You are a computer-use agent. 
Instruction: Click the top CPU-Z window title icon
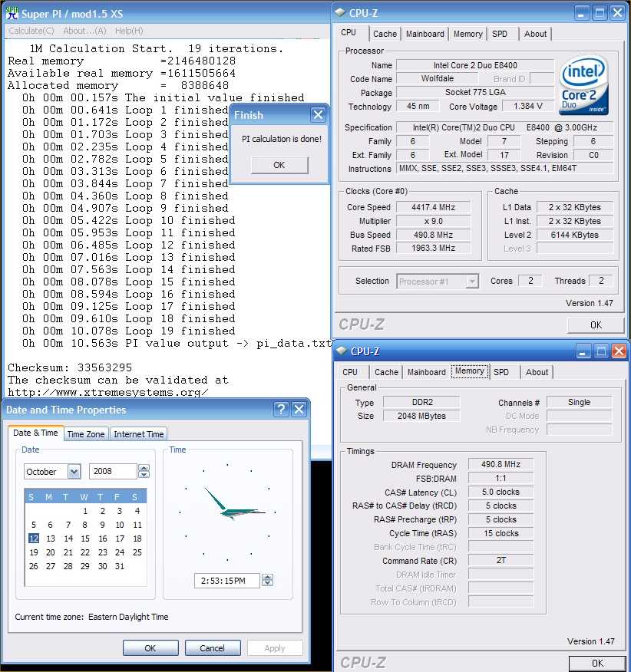tap(341, 12)
